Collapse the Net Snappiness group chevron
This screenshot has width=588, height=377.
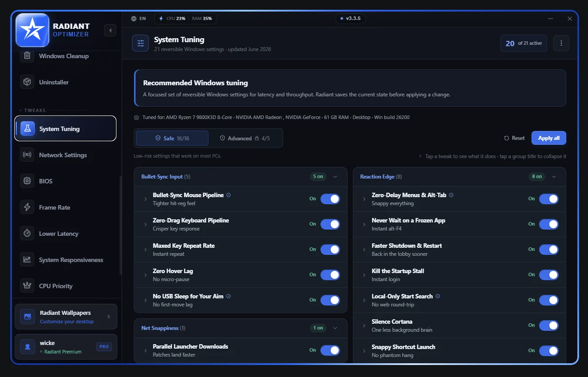(335, 328)
